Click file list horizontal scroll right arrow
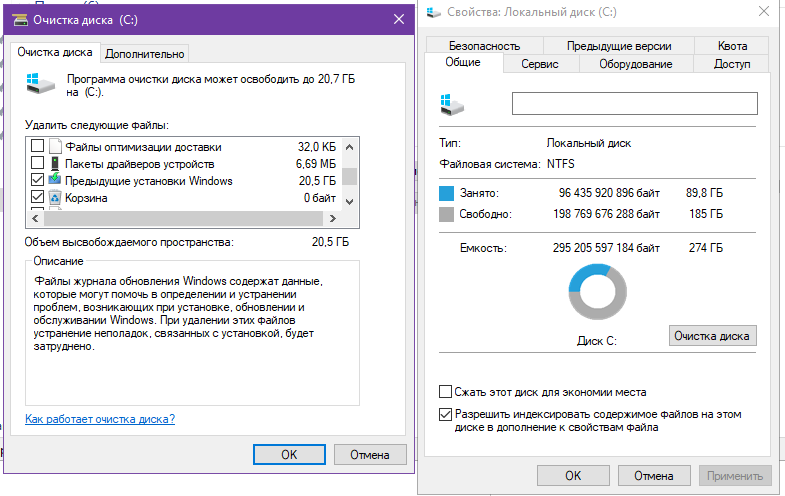The width and height of the screenshot is (785, 496). 332,219
